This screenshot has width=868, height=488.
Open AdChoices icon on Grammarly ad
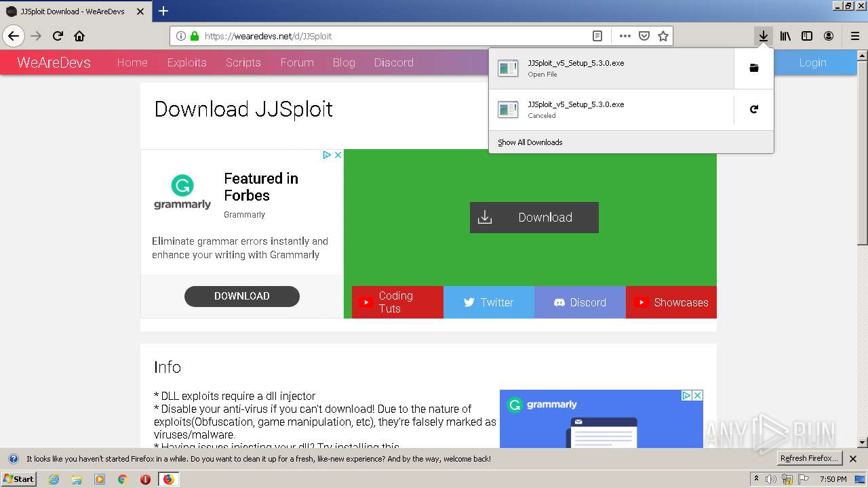[327, 155]
